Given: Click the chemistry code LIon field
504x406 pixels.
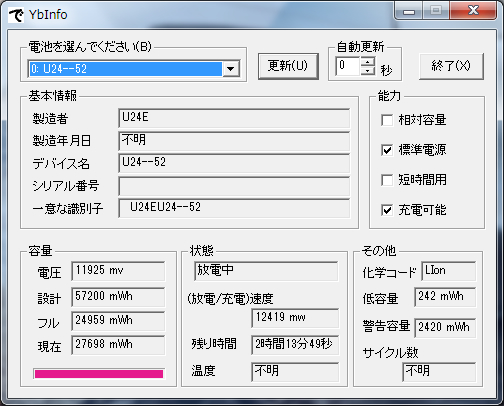Looking at the screenshot, I should [x=449, y=271].
